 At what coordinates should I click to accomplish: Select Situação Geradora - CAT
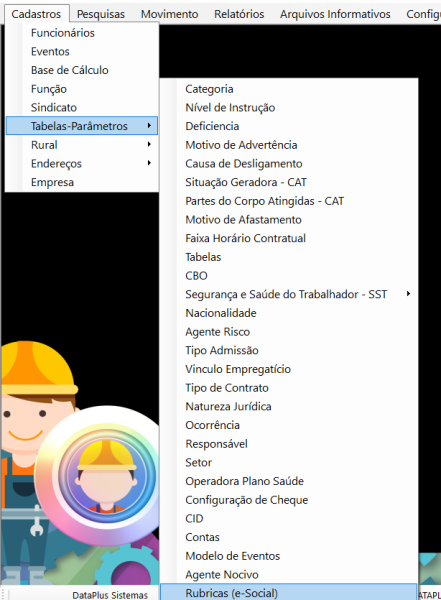pos(289,183)
